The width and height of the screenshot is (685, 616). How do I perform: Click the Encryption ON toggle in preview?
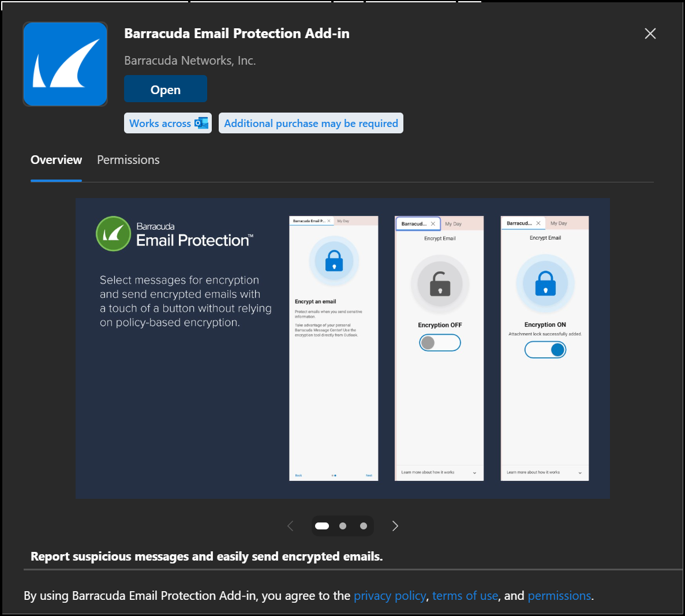point(545,350)
